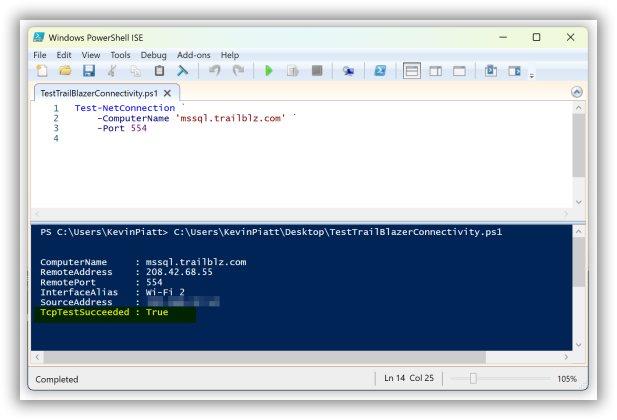Stop operation square icon

tap(317, 71)
